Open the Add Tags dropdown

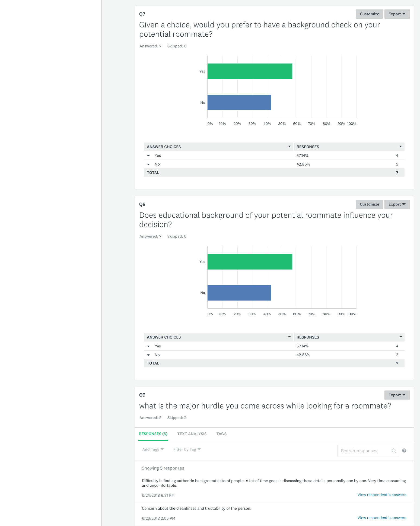153,449
